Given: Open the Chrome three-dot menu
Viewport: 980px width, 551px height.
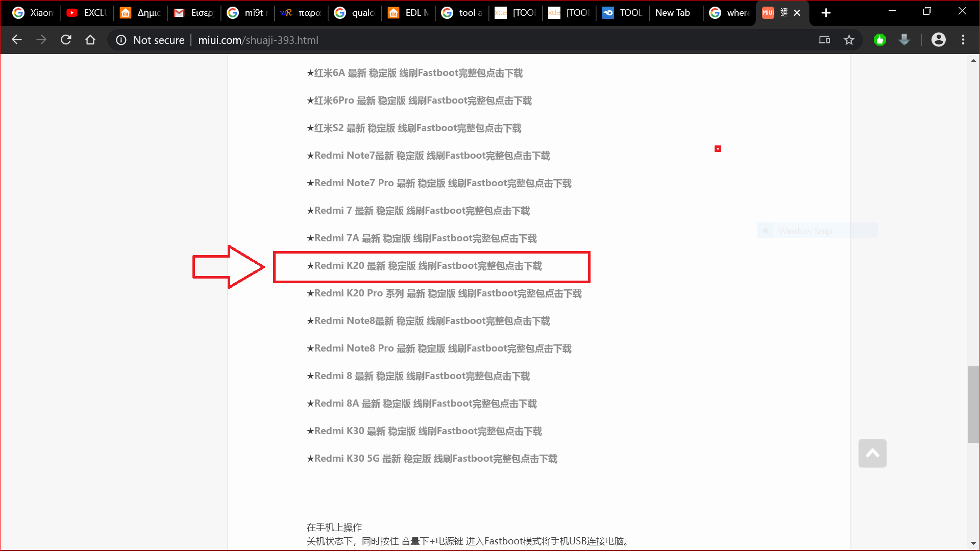Looking at the screenshot, I should coord(963,40).
